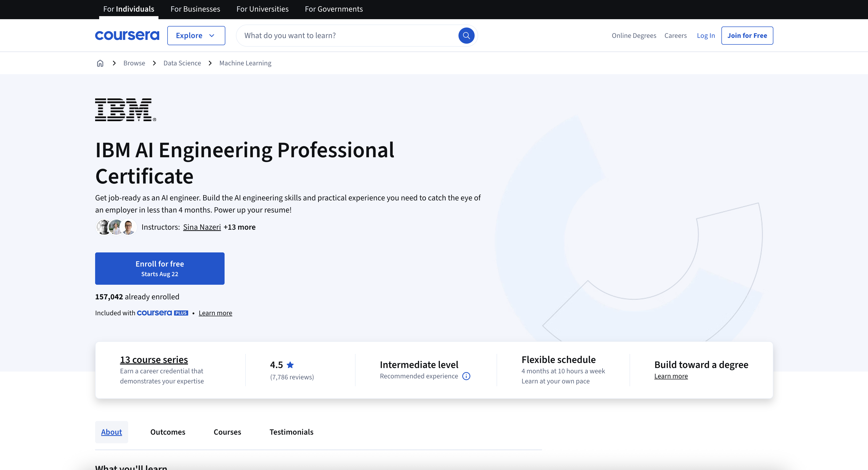The height and width of the screenshot is (470, 868).
Task: Click the 'Flexible schedule' heading
Action: click(558, 359)
